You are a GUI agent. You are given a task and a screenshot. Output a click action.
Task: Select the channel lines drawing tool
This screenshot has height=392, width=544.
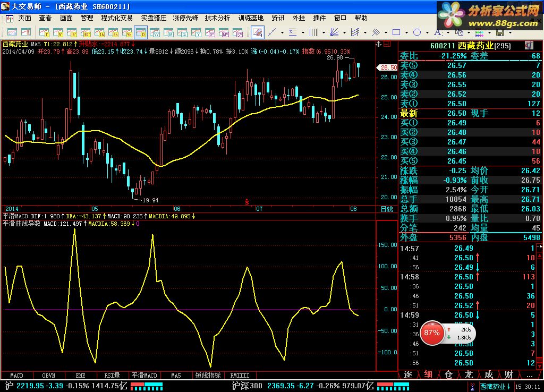[355, 32]
